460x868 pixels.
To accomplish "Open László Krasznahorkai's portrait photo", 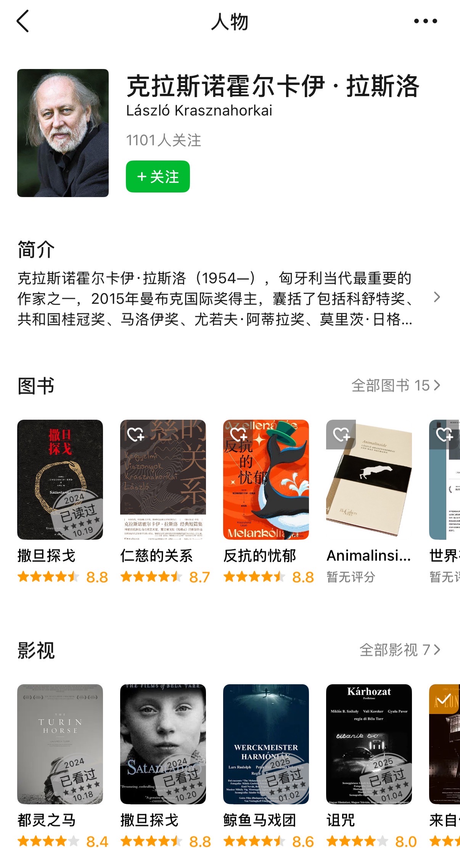I will 63,133.
